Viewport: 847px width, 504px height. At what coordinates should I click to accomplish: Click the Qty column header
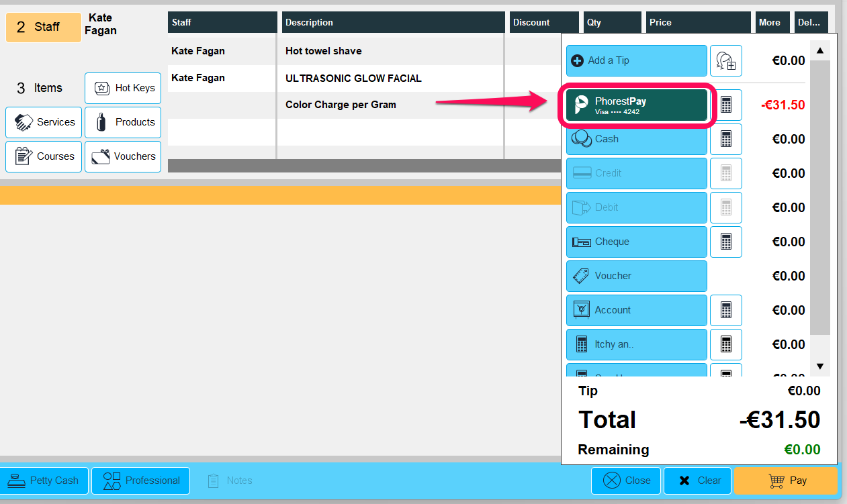tap(612, 22)
